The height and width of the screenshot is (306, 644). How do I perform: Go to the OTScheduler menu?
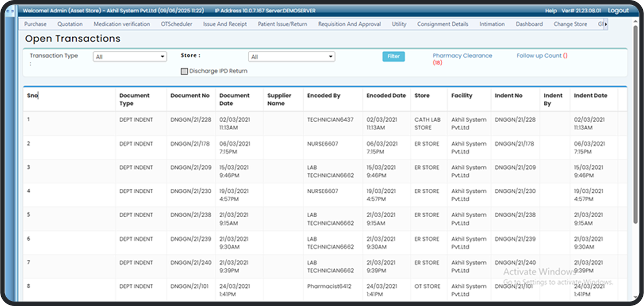click(176, 24)
